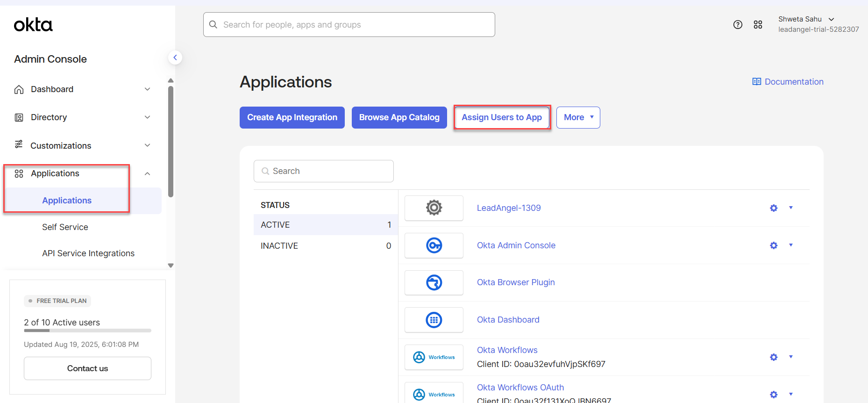Open the help question mark icon

738,25
